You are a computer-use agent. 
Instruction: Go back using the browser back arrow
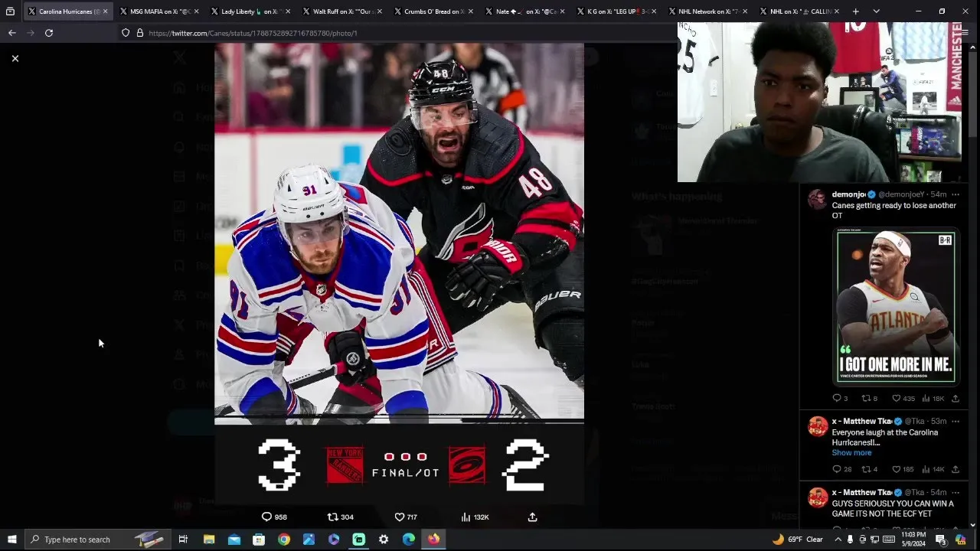(11, 33)
